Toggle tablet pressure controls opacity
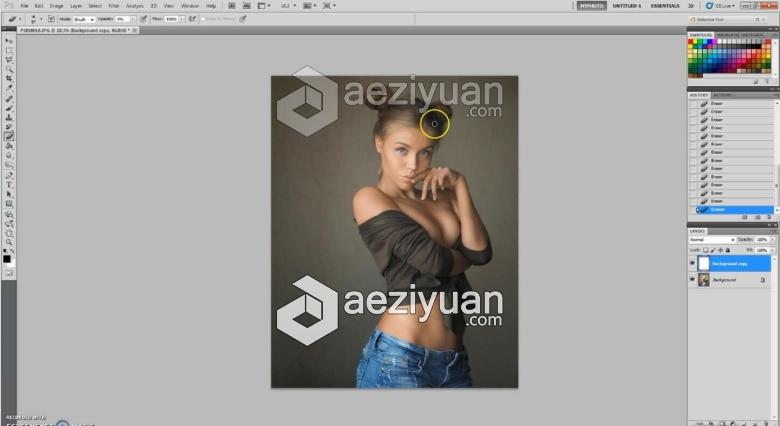 click(x=143, y=19)
